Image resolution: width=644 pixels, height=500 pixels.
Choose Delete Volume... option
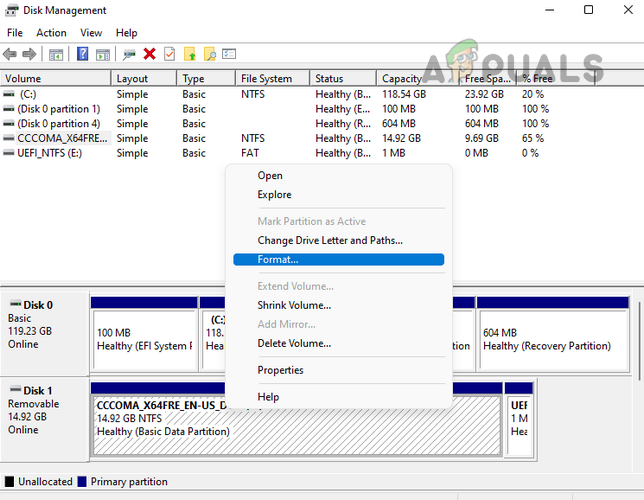click(x=339, y=343)
